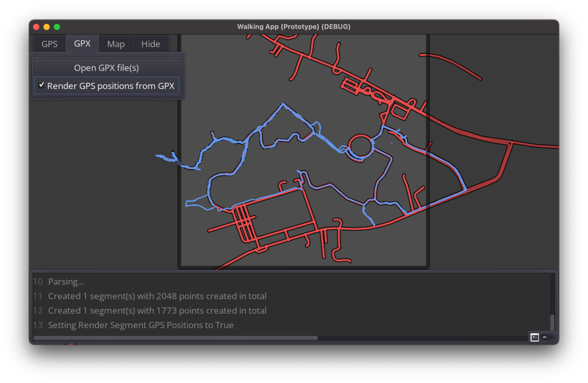Image resolution: width=588 pixels, height=383 pixels.
Task: Maximize window using green button
Action: (x=57, y=27)
